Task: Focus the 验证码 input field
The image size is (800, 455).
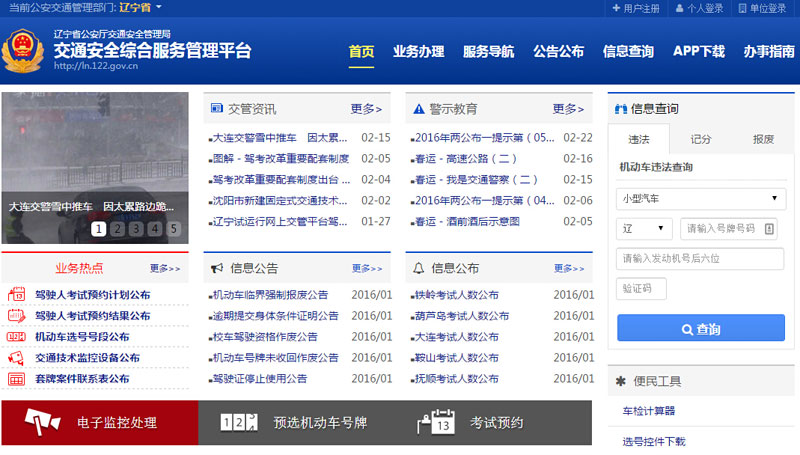Action: 641,289
